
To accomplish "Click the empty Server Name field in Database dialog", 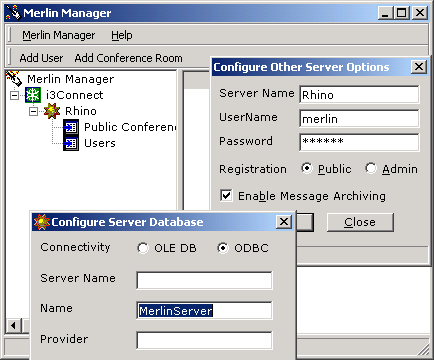I will coord(204,280).
